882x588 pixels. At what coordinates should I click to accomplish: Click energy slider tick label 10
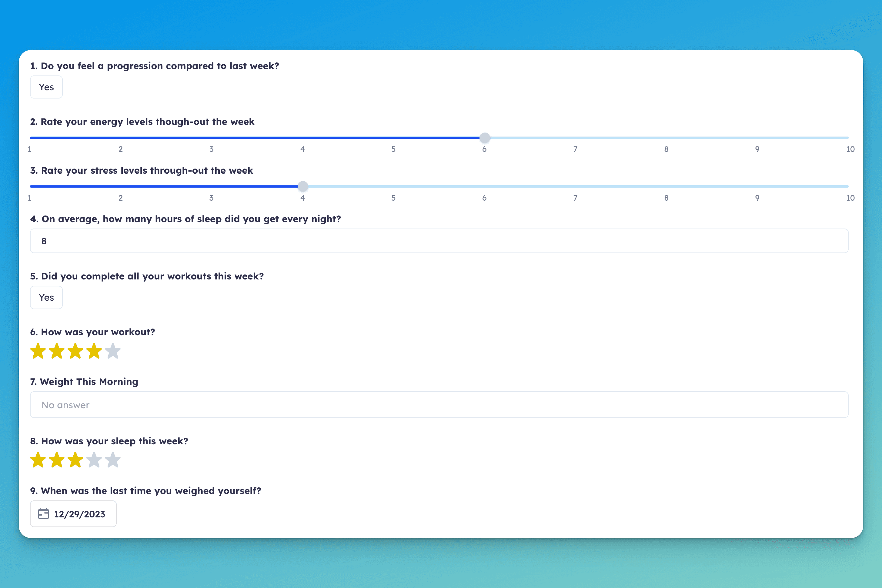(850, 149)
